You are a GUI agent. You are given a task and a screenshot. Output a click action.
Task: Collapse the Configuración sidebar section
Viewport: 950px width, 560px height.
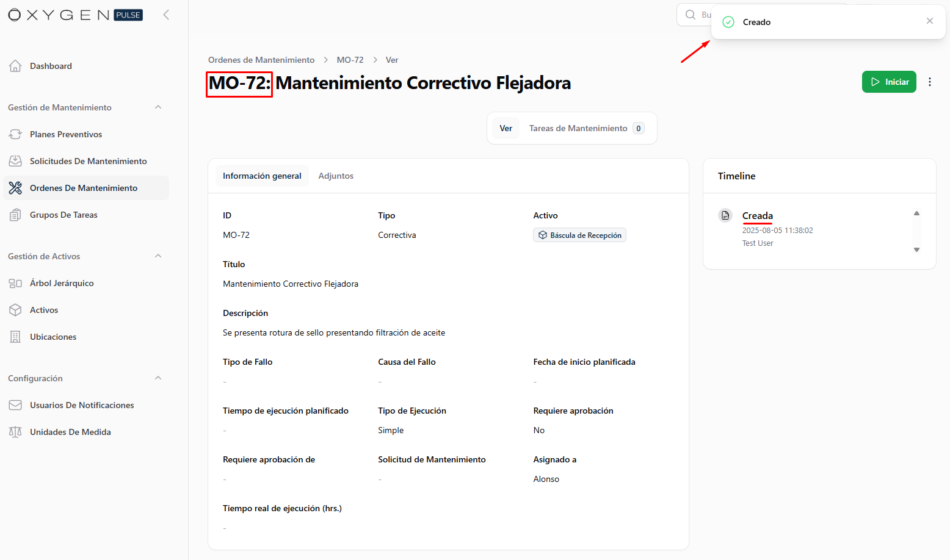[158, 378]
